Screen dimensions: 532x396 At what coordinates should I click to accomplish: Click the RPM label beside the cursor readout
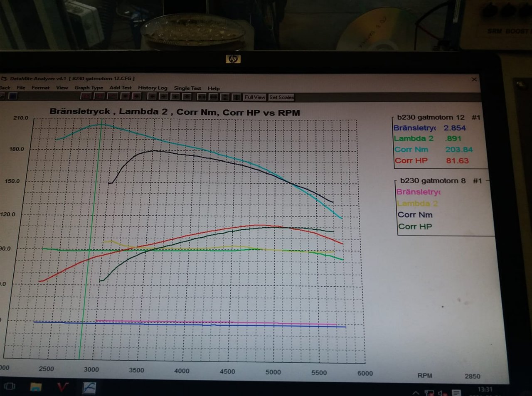click(x=425, y=375)
